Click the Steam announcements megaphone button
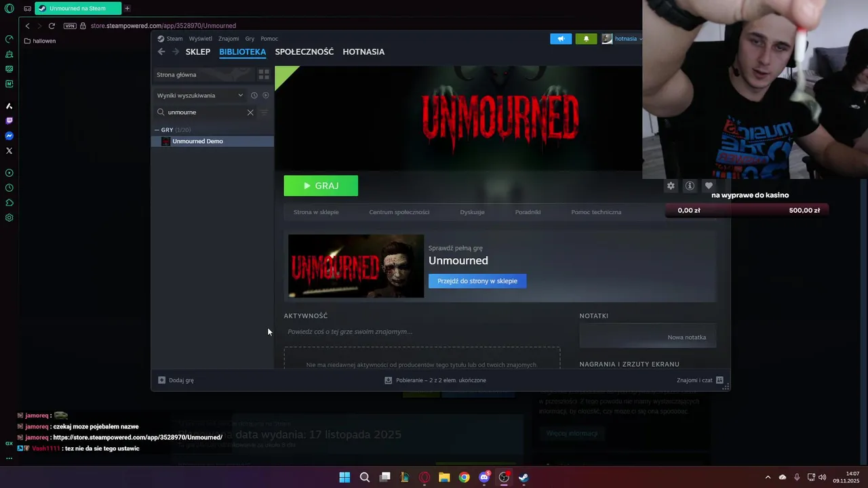This screenshot has height=488, width=868. click(x=561, y=39)
